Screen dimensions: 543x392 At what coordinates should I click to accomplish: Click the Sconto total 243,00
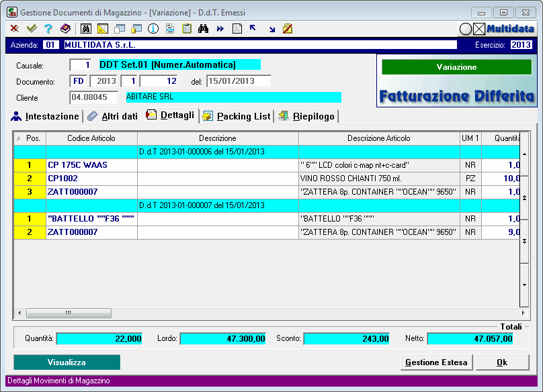tap(347, 339)
